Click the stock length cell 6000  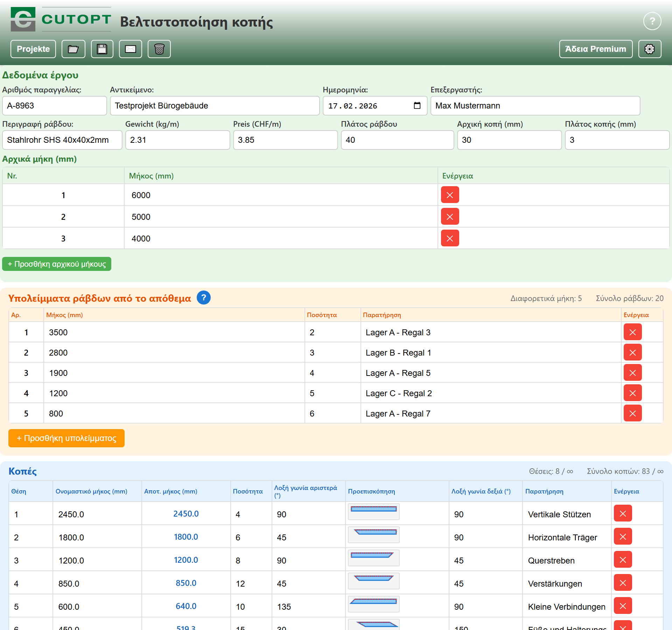tap(281, 195)
